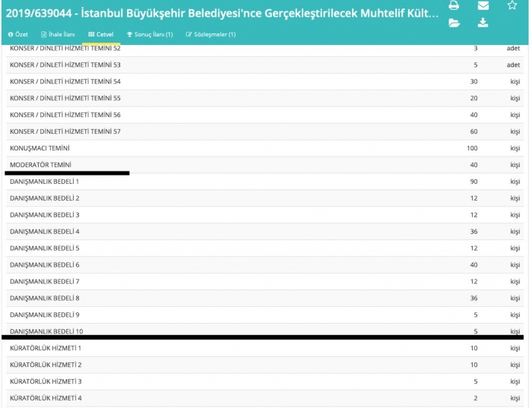Open the İhale İlanı tab
The height and width of the screenshot is (408, 532).
tap(58, 34)
